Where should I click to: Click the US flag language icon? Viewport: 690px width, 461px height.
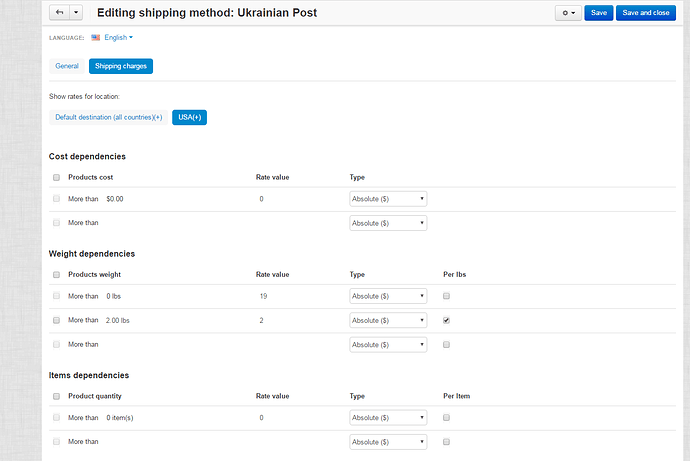(x=95, y=37)
